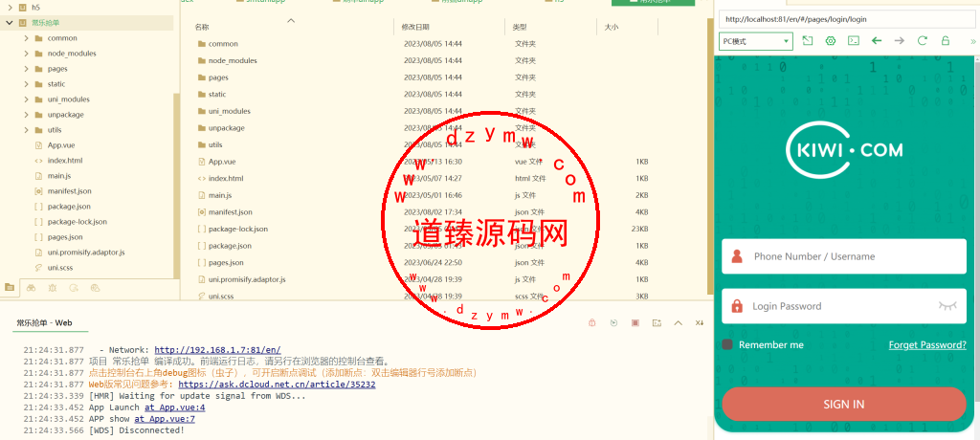Open the http://192.168.1.7:81/en/ network link
The image size is (980, 440).
[217, 350]
